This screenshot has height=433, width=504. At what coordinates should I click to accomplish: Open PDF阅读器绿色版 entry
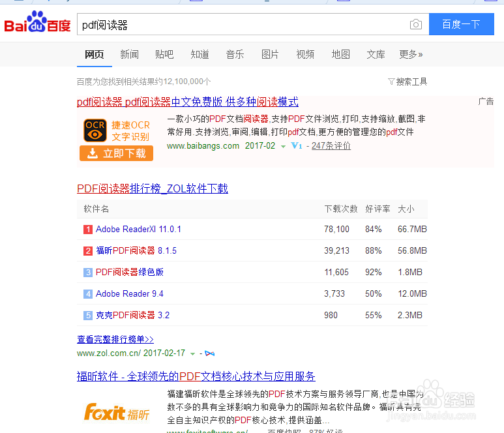click(130, 273)
